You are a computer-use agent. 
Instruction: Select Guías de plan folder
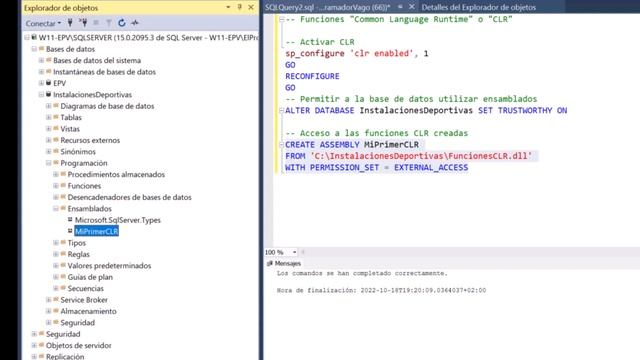coord(90,278)
